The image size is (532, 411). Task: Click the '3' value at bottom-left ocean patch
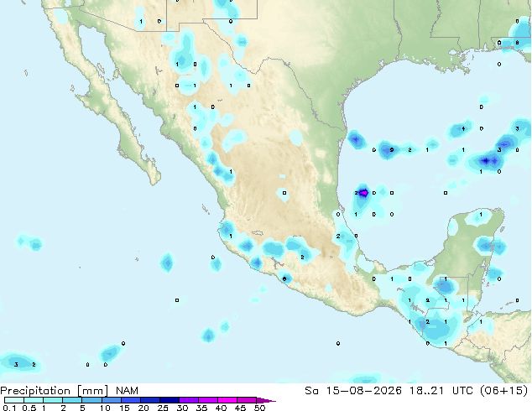coord(16,365)
